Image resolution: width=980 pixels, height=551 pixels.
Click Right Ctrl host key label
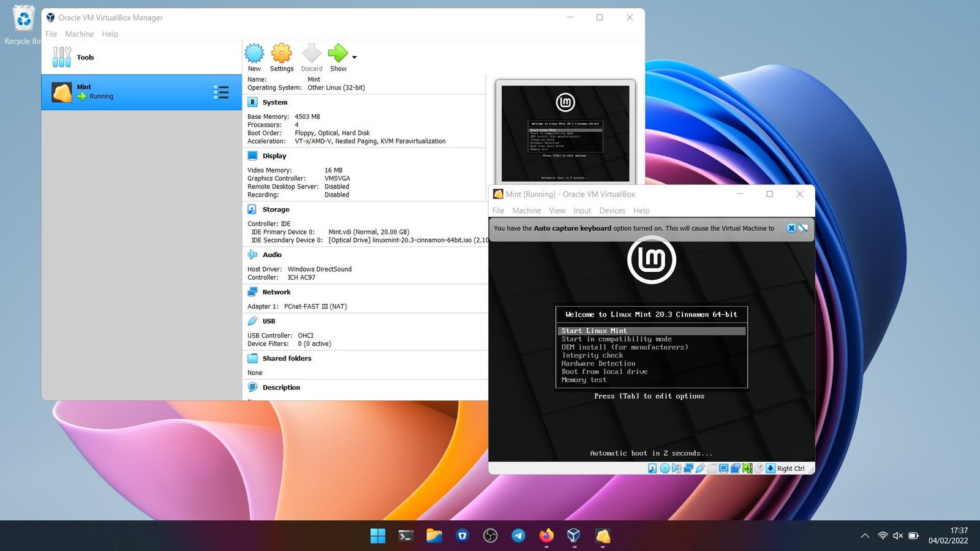[x=791, y=469]
